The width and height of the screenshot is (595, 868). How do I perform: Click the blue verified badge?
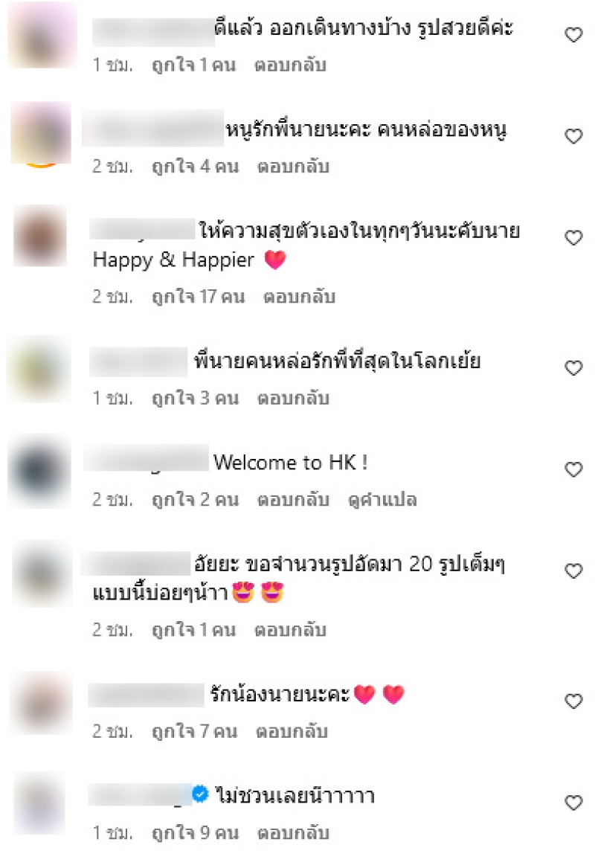(x=200, y=794)
